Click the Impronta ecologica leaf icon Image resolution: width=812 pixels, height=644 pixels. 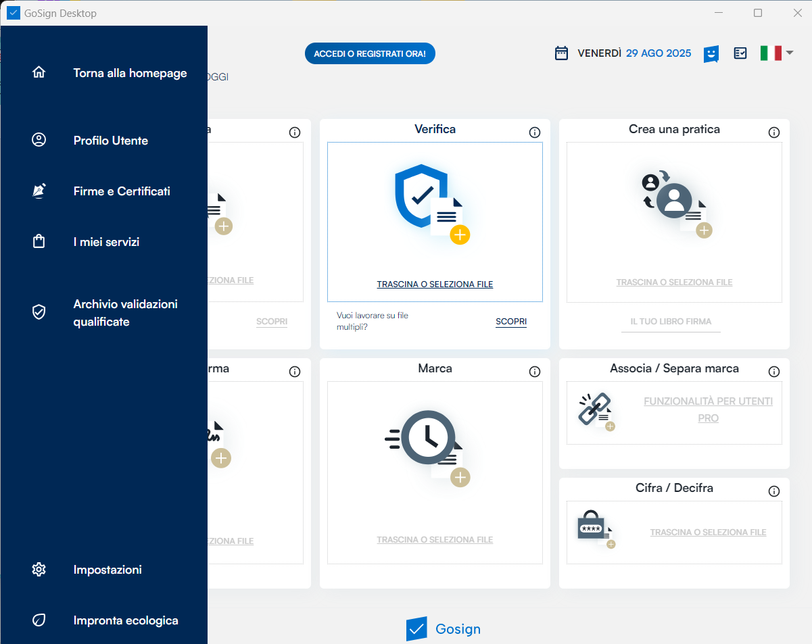click(39, 620)
